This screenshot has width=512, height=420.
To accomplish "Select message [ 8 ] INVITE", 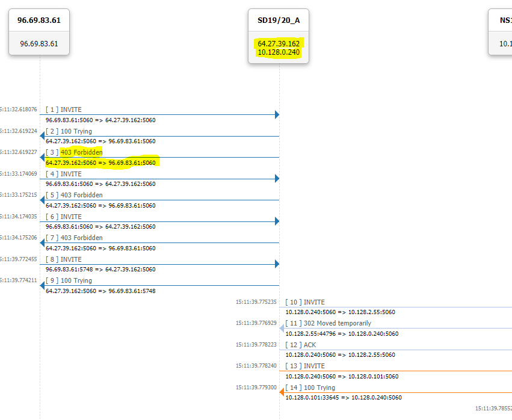I will [x=71, y=259].
